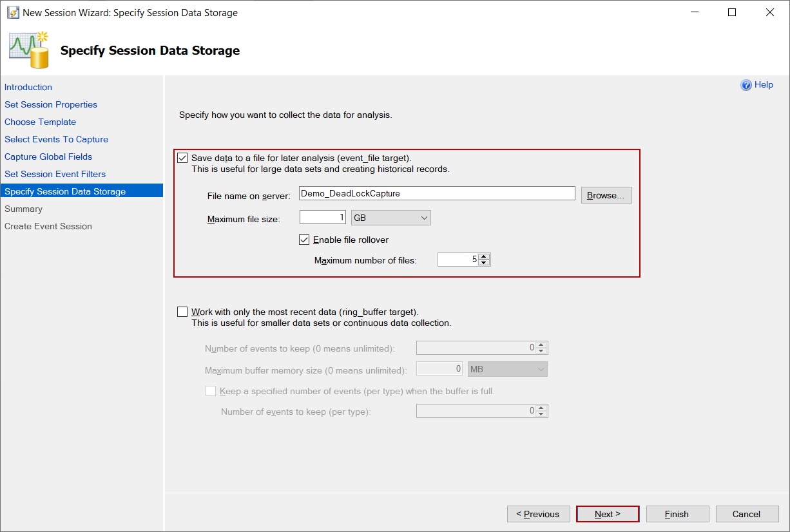The image size is (790, 532).
Task: Navigate to Set Session Event Filters page
Action: pos(55,174)
